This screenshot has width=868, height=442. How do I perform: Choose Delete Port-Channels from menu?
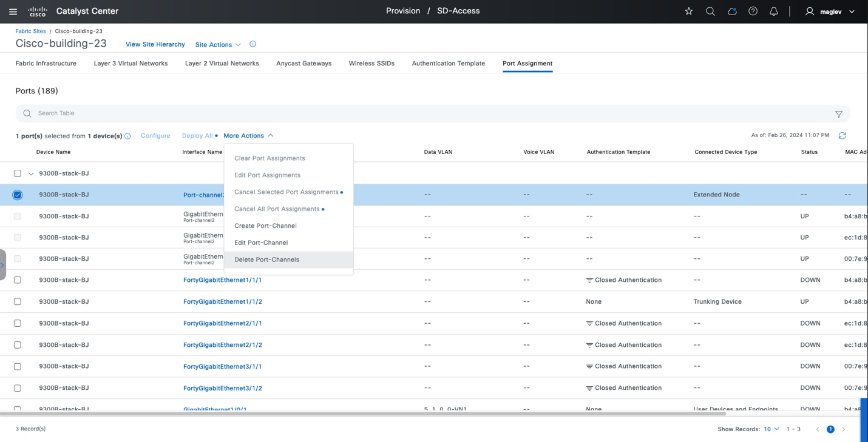pos(266,260)
